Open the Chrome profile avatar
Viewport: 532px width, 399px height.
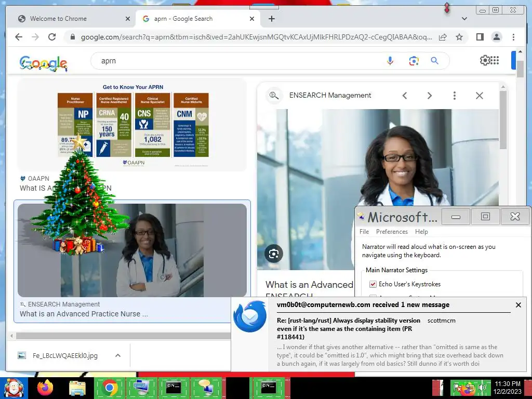click(x=496, y=37)
